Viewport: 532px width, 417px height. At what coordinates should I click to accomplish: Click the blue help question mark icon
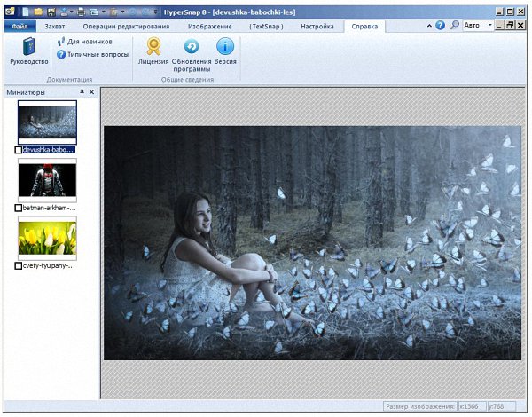[x=441, y=26]
